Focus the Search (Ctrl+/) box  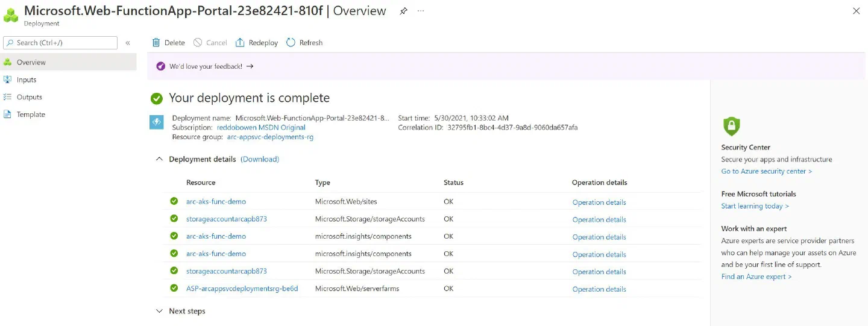[60, 43]
